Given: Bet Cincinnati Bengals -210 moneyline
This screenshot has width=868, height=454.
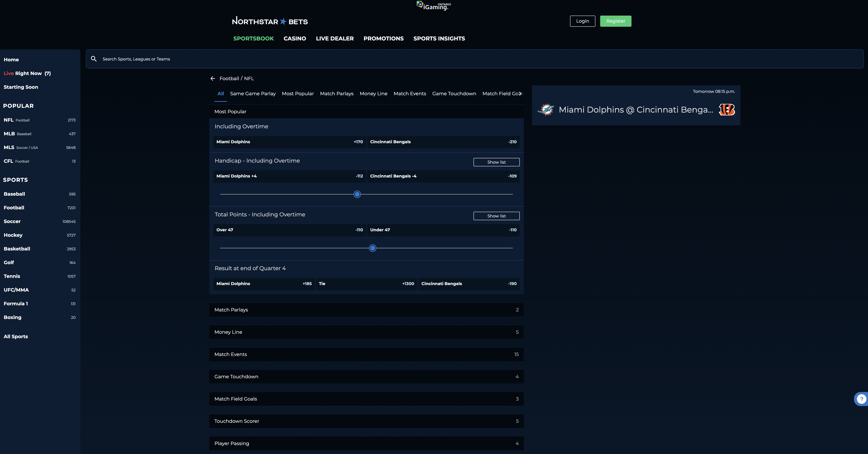Looking at the screenshot, I should coord(443,142).
